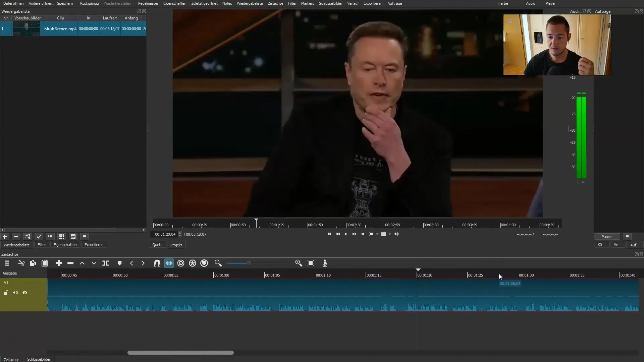This screenshot has height=362, width=644.
Task: Switch to the Quelle tab
Action: pyautogui.click(x=157, y=245)
